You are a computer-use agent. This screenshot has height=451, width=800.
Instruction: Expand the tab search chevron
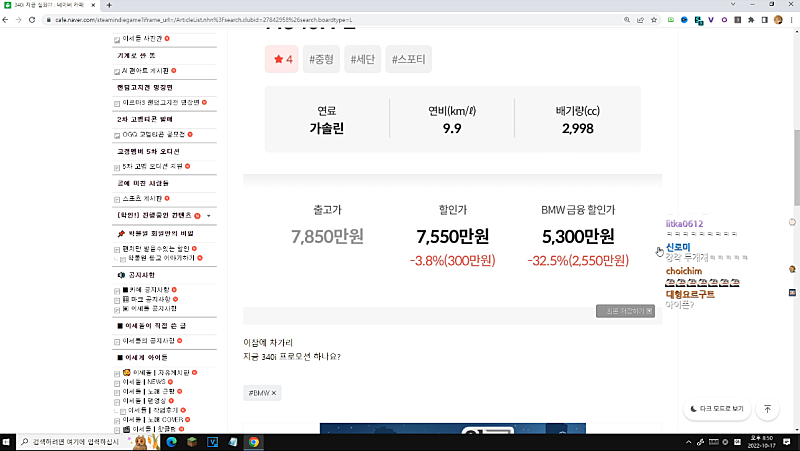733,5
